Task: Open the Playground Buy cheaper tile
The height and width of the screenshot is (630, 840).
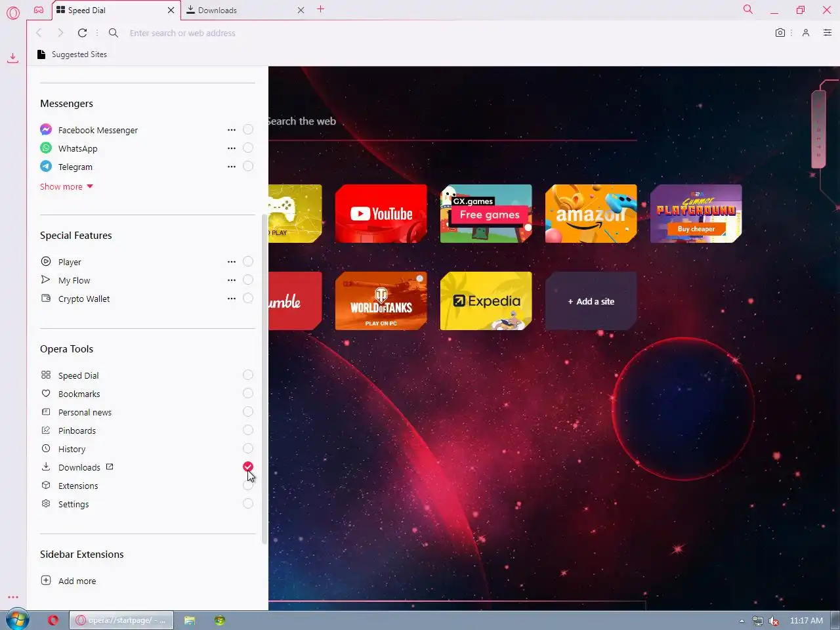Action: (696, 214)
